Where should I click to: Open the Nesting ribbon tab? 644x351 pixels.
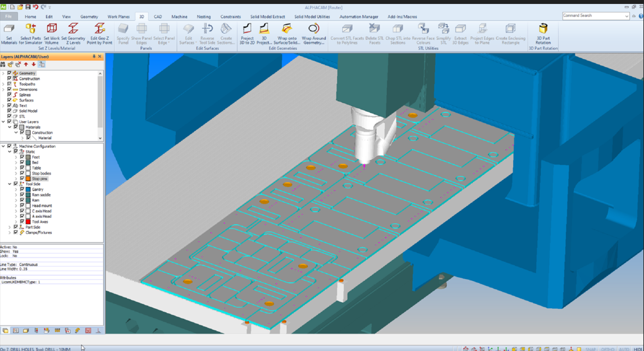pos(204,17)
